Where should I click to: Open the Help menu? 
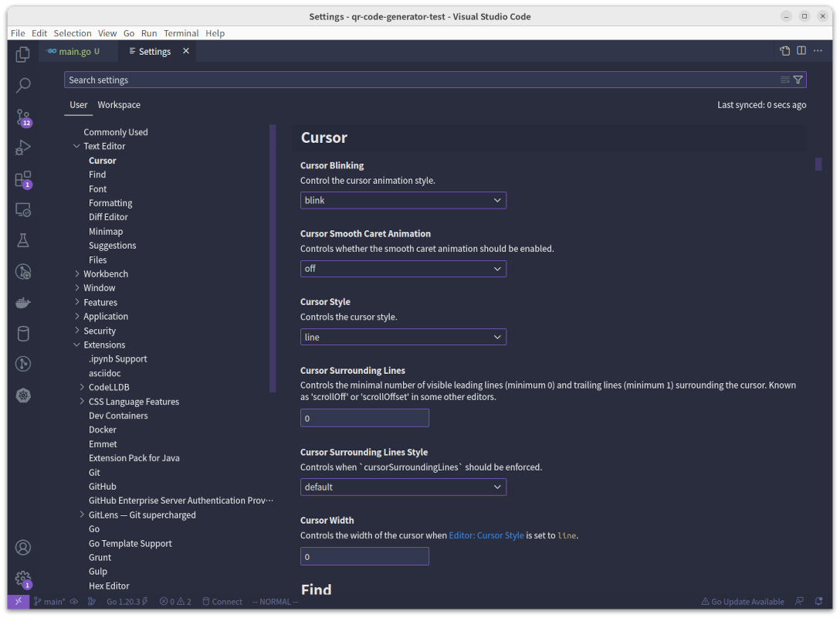click(x=215, y=33)
